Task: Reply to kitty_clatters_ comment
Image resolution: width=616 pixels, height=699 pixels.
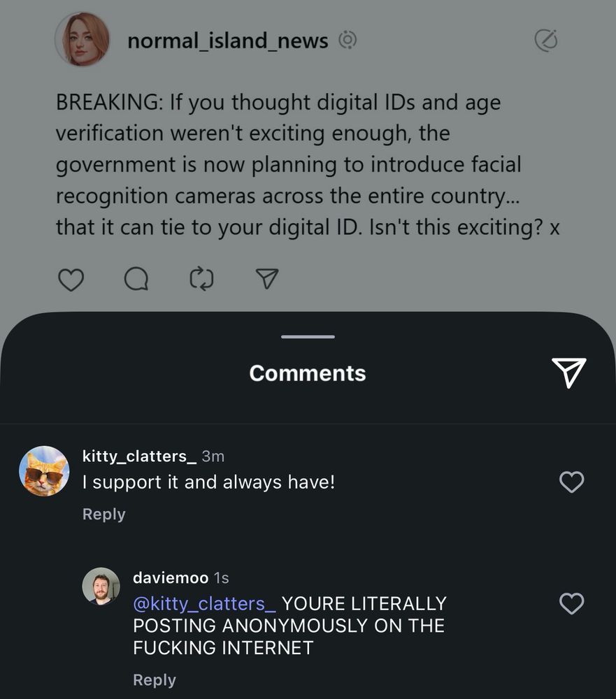Action: pos(103,514)
